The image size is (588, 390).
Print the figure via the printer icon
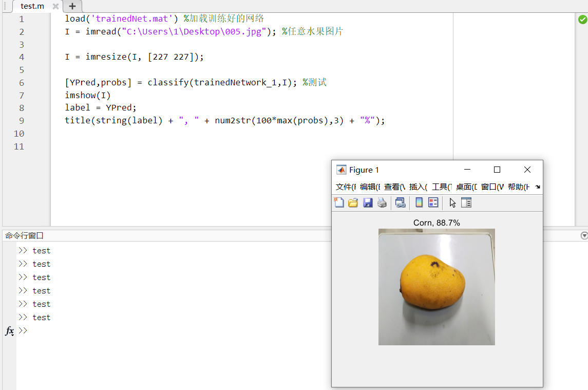point(382,202)
